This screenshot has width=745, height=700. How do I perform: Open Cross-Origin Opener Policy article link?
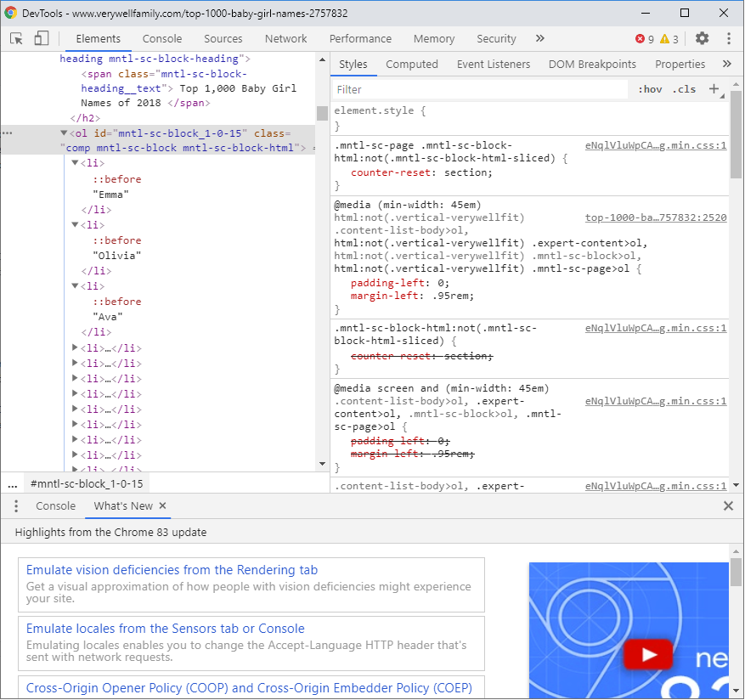tap(249, 687)
